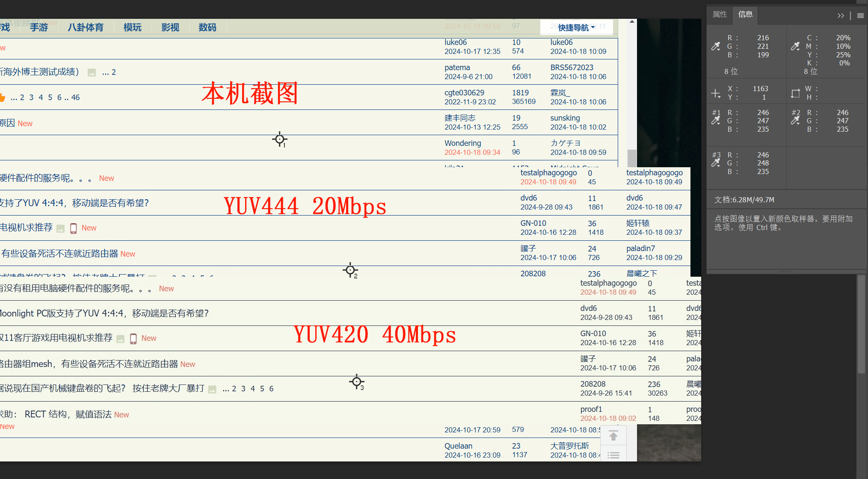
Task: Click color sampler marker 2 on the canvas
Action: click(350, 270)
